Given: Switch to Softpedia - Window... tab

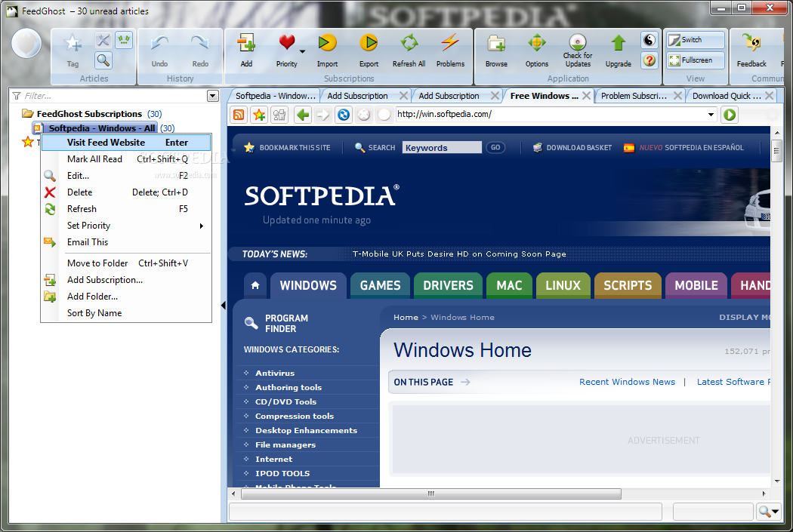Looking at the screenshot, I should [275, 96].
